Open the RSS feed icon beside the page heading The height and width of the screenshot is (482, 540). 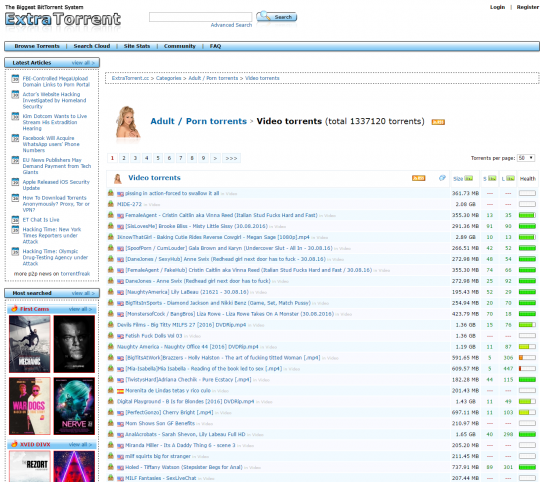(x=438, y=122)
